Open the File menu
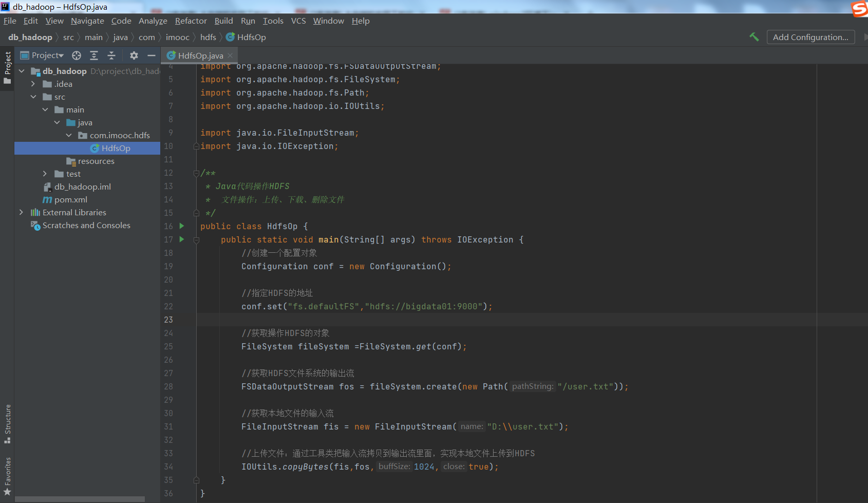 (10, 21)
